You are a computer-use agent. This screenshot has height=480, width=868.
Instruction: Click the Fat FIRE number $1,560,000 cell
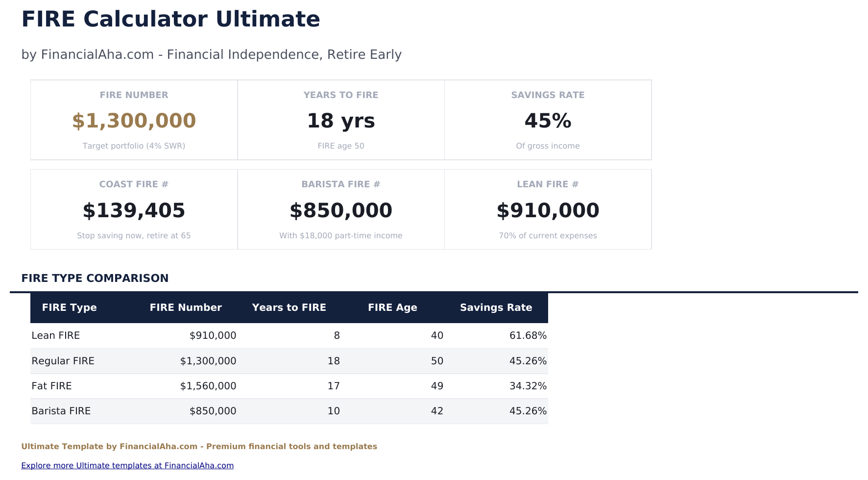click(208, 386)
